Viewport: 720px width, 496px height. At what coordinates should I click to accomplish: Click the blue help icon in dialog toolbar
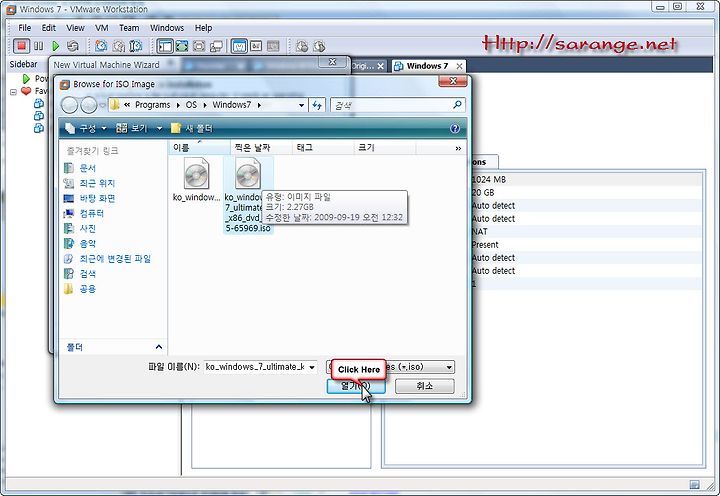(x=455, y=128)
